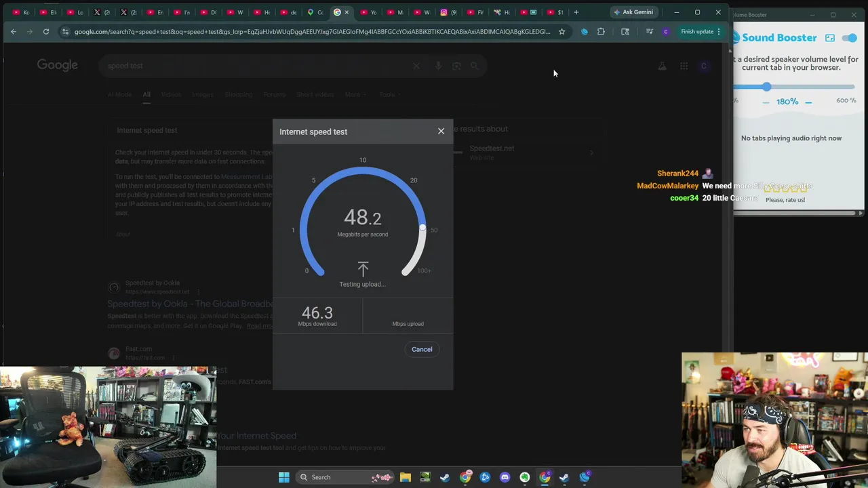This screenshot has width=868, height=488.
Task: Click the Finish update button
Action: pyautogui.click(x=701, y=31)
